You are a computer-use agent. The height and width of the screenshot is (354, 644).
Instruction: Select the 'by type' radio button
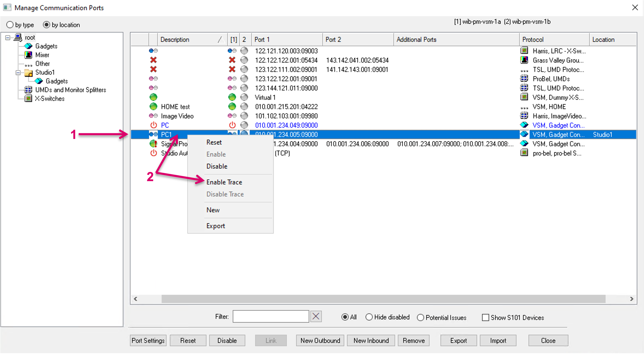[10, 25]
